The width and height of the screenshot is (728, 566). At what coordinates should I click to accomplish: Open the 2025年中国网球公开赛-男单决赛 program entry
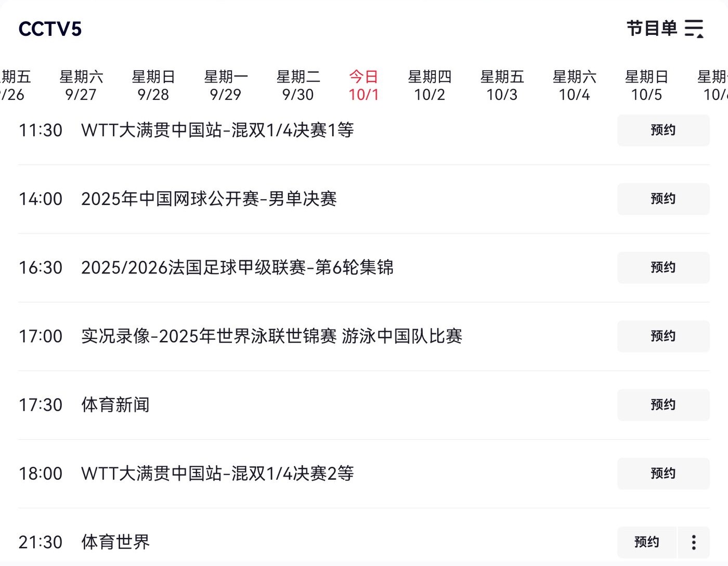[209, 199]
